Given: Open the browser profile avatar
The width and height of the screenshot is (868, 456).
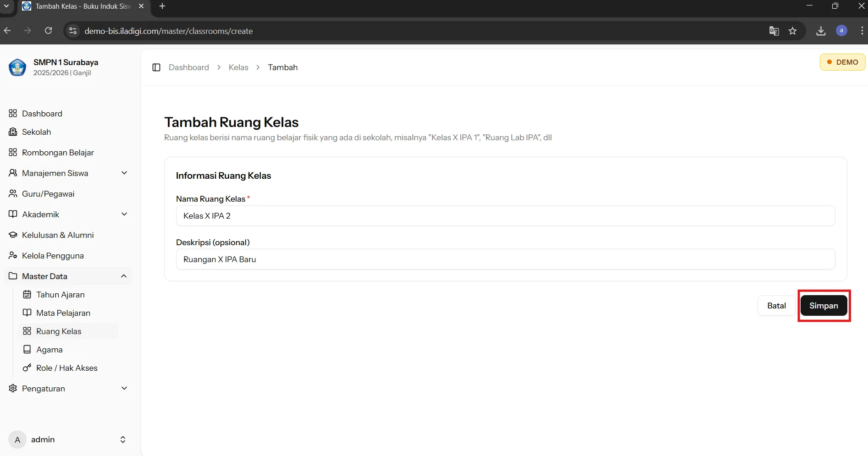Looking at the screenshot, I should pyautogui.click(x=841, y=31).
